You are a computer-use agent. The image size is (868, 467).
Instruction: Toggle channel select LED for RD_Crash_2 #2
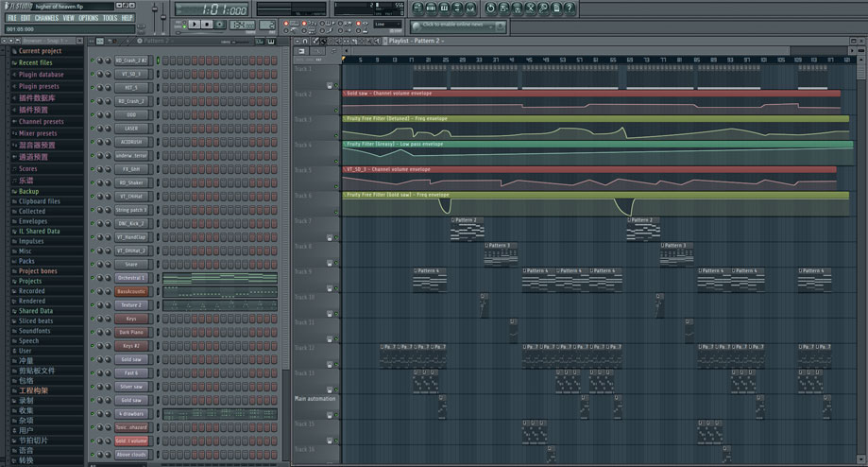coord(158,60)
